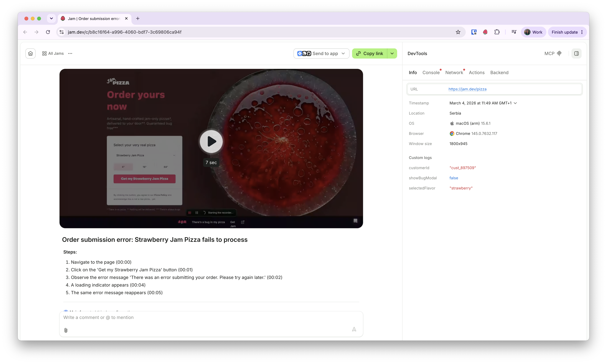Open the Work profile button
The width and height of the screenshot is (607, 364).
click(x=533, y=32)
